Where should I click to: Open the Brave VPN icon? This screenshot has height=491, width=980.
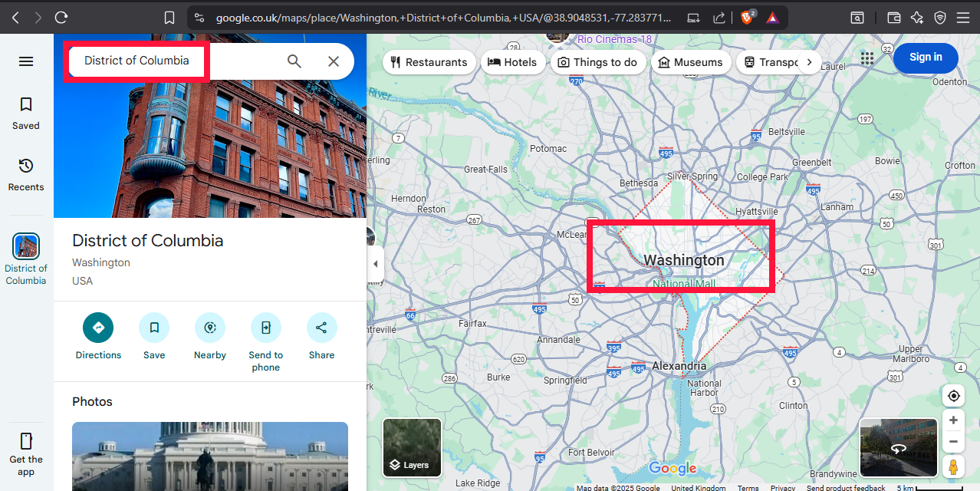point(940,17)
